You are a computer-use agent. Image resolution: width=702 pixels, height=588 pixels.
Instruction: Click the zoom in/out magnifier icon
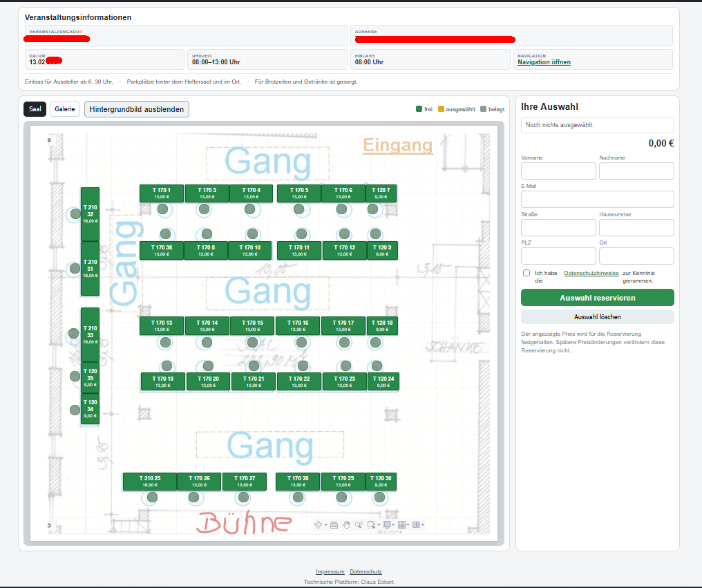(x=359, y=524)
